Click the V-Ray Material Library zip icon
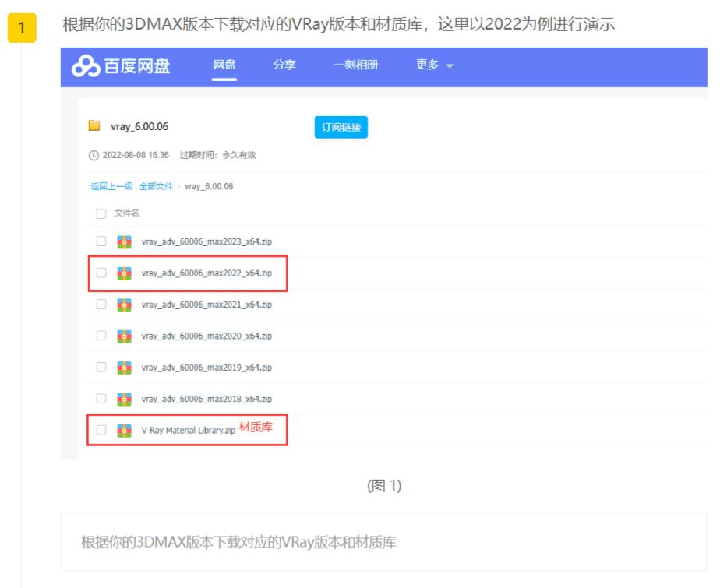The height and width of the screenshot is (588, 720). 124,430
